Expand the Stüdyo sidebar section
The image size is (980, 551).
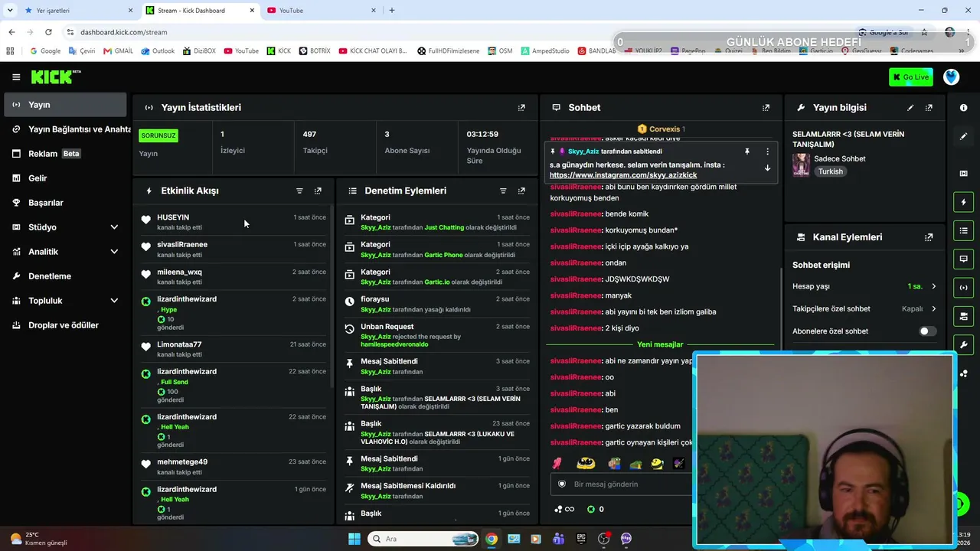tap(114, 227)
